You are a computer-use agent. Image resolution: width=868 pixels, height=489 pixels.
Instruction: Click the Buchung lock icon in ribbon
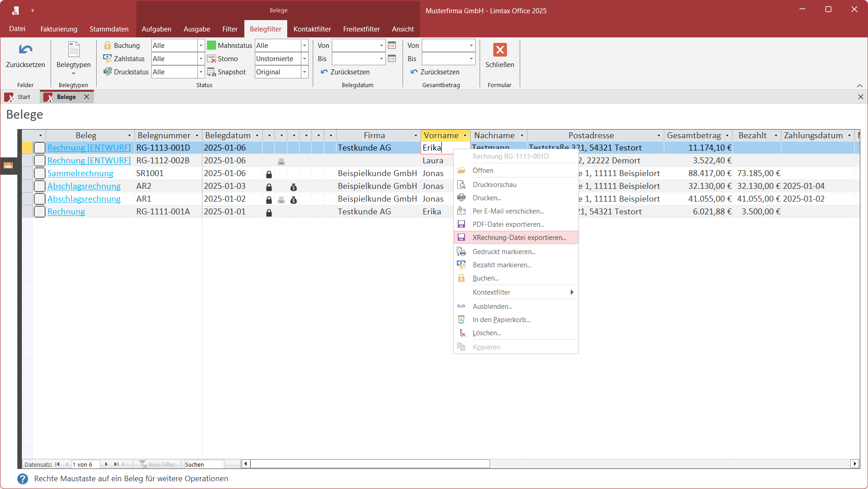(x=108, y=46)
